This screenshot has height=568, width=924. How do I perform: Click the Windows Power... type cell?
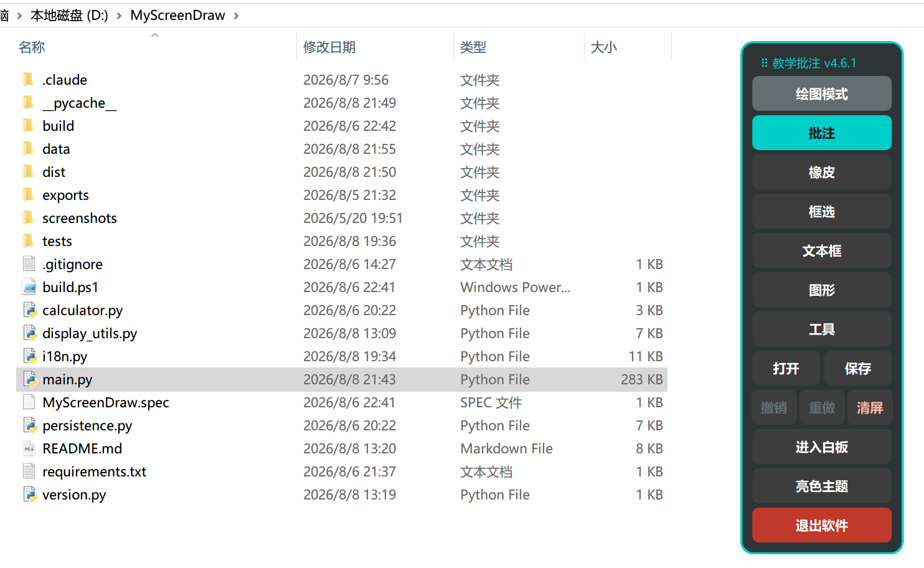click(x=515, y=287)
